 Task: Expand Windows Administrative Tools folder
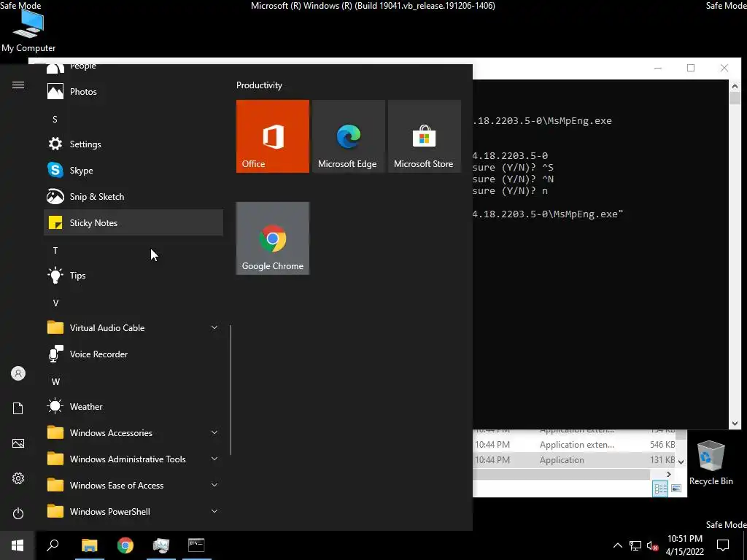133,459
